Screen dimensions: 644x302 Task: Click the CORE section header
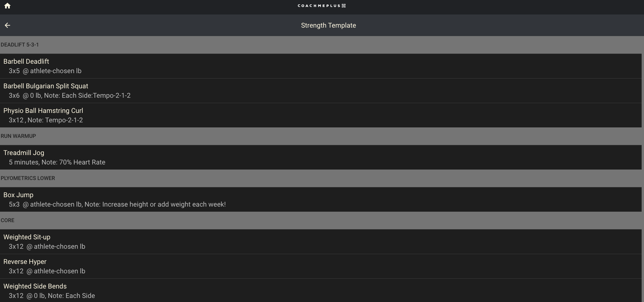pos(7,220)
